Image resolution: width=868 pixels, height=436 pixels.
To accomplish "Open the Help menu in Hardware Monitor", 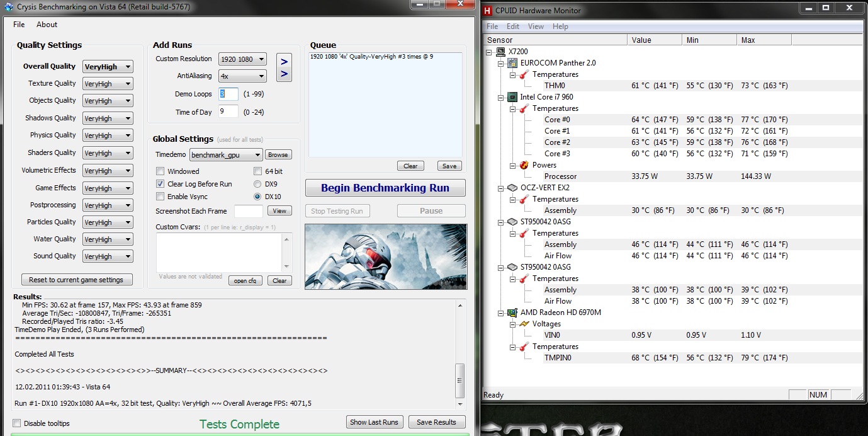I will (560, 26).
